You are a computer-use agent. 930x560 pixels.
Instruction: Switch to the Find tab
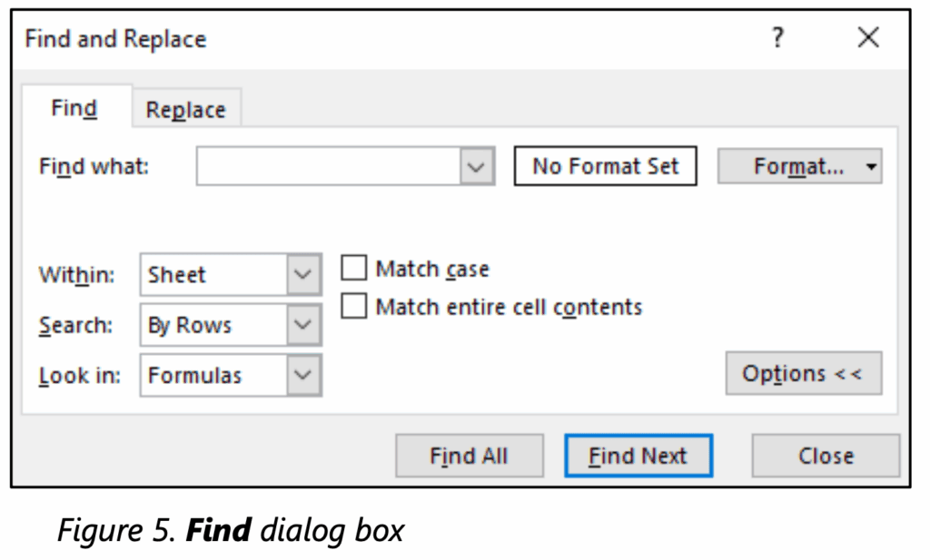point(74,109)
